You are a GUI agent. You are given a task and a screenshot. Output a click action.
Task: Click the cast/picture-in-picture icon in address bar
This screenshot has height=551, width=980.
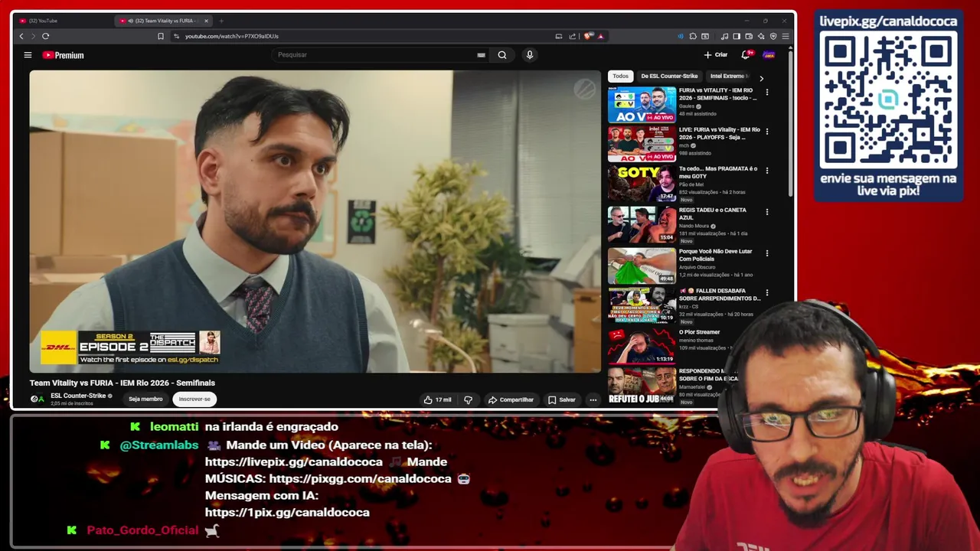(559, 36)
